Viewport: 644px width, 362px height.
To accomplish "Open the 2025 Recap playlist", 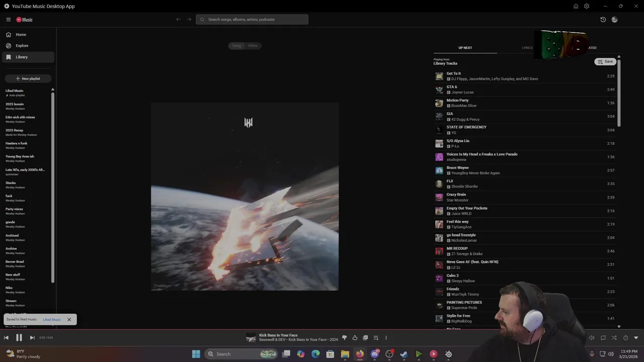I will [26, 132].
